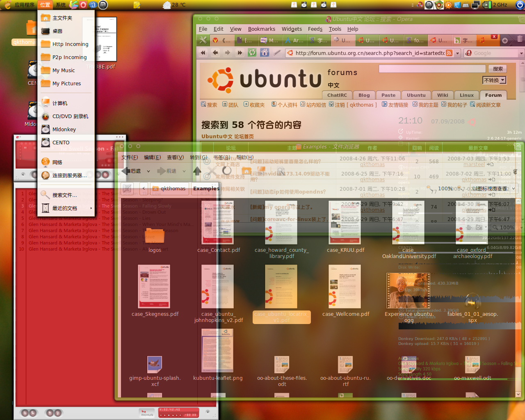
Task: Toggle text location edit in file browser
Action: (127, 189)
